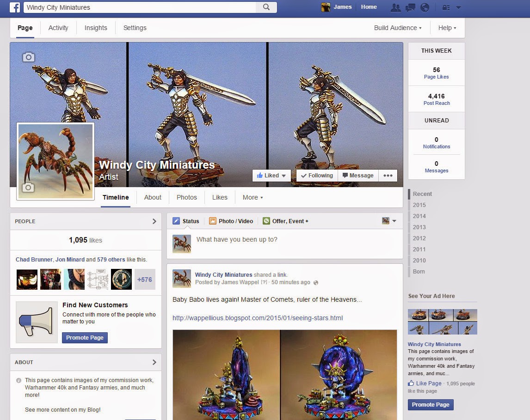530x420 pixels.
Task: Open Notifications under Unread
Action: (x=437, y=143)
